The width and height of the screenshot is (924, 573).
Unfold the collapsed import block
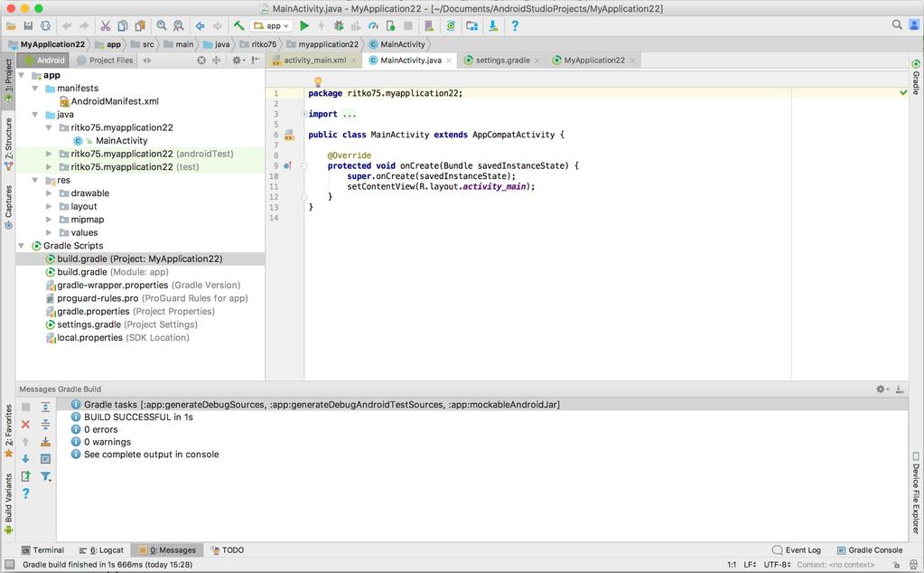coord(304,115)
